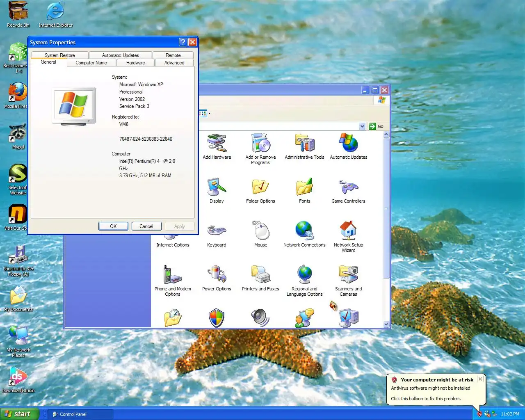Open the Security Center shield icon in Control Panel
Screen dimensions: 525x420
pos(217,318)
